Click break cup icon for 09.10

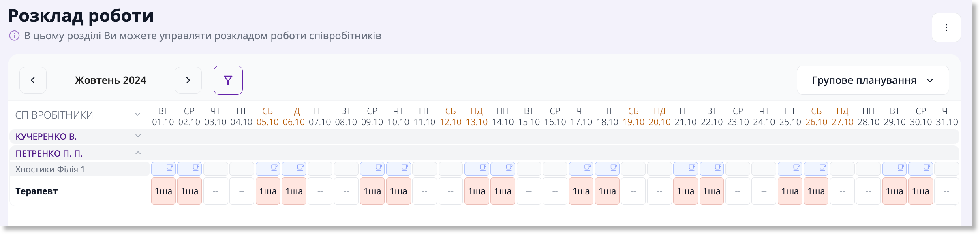(379, 167)
